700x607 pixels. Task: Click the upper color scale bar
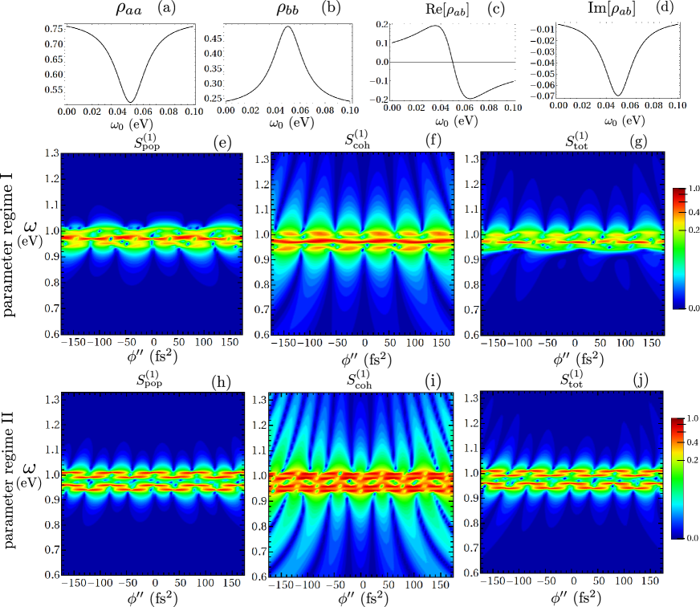coord(678,248)
